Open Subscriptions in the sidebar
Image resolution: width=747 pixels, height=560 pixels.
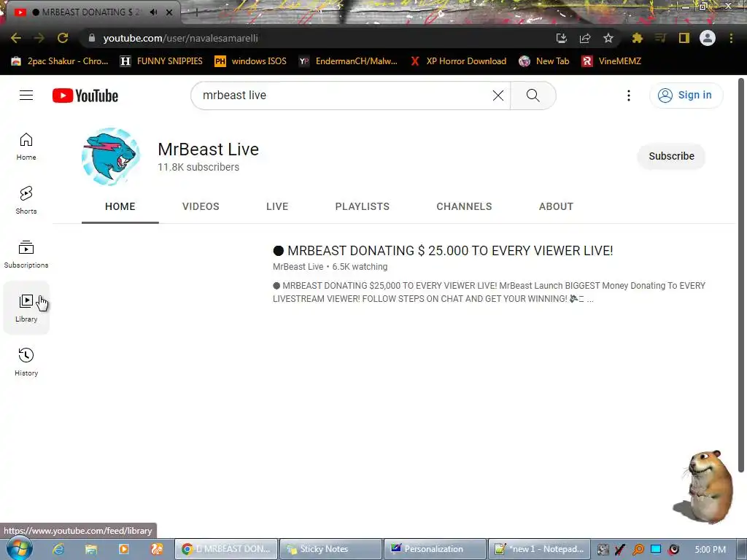tap(26, 254)
